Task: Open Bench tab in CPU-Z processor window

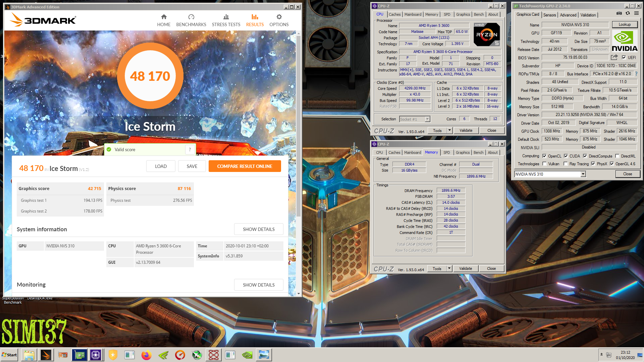Action: tap(479, 14)
